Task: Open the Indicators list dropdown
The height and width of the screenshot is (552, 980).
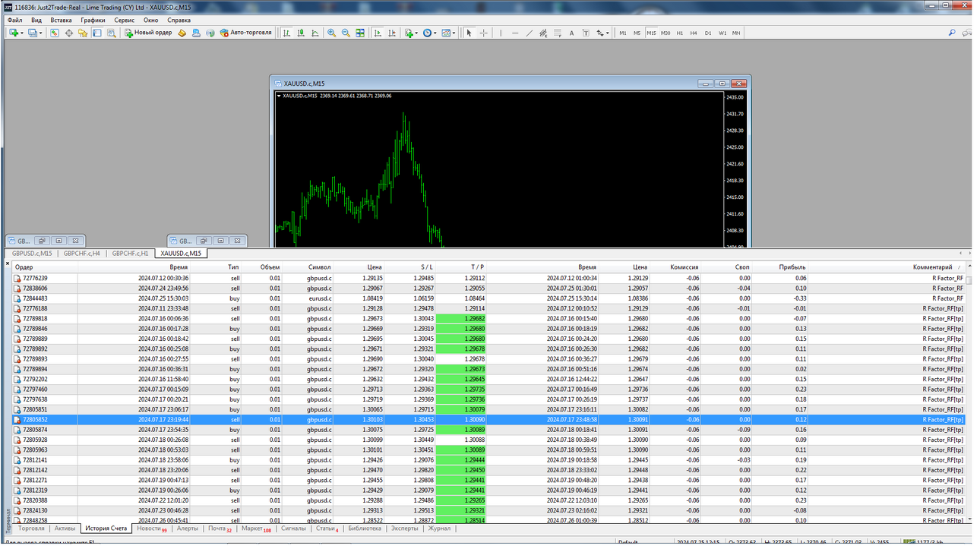Action: pos(411,33)
